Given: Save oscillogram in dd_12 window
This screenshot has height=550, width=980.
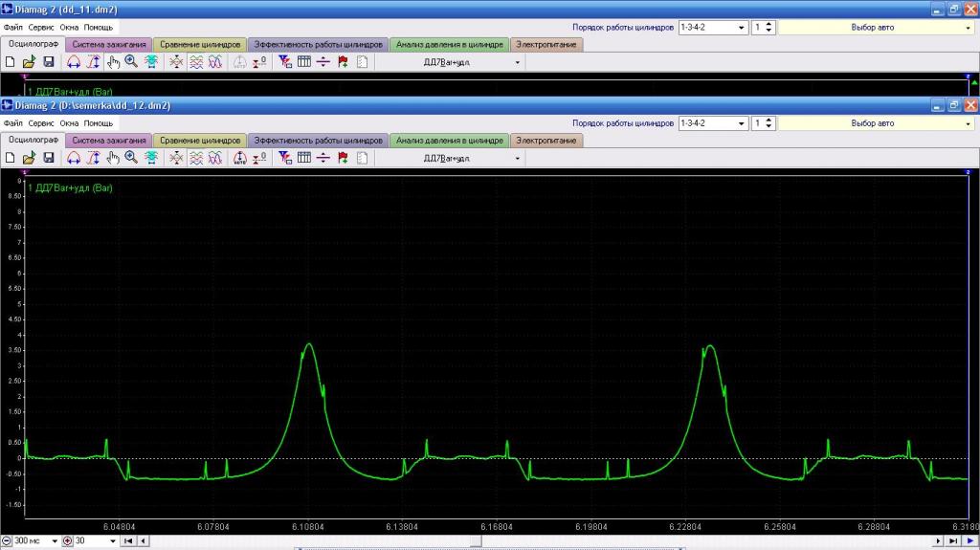Looking at the screenshot, I should tap(49, 158).
